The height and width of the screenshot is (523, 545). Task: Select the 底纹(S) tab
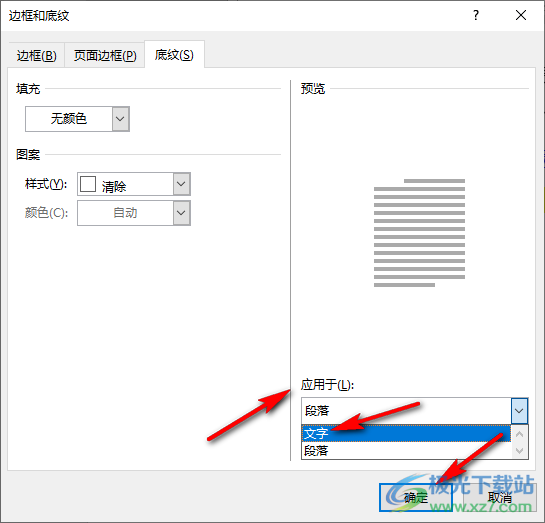click(x=174, y=54)
